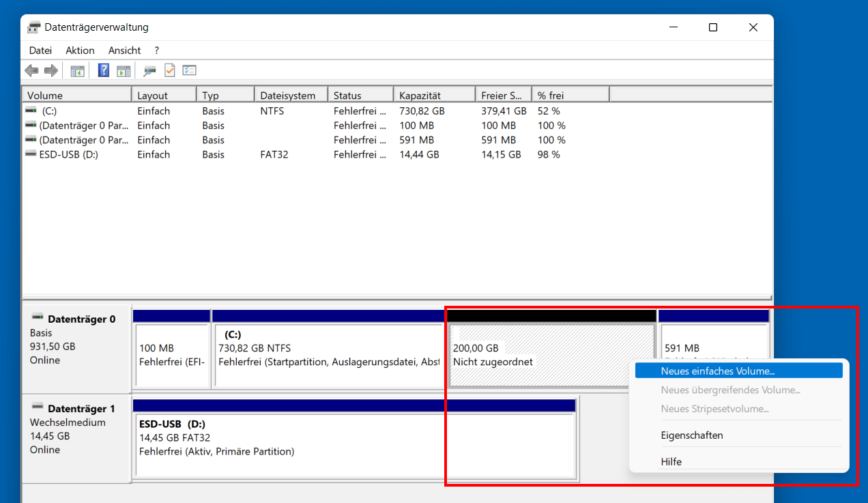Click the blue question mark Help toolbar icon

tap(104, 70)
